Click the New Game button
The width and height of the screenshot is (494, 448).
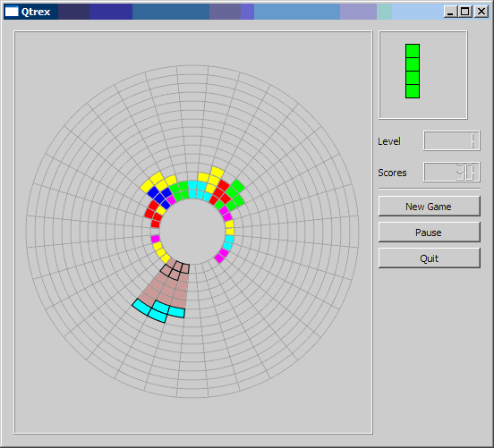429,207
